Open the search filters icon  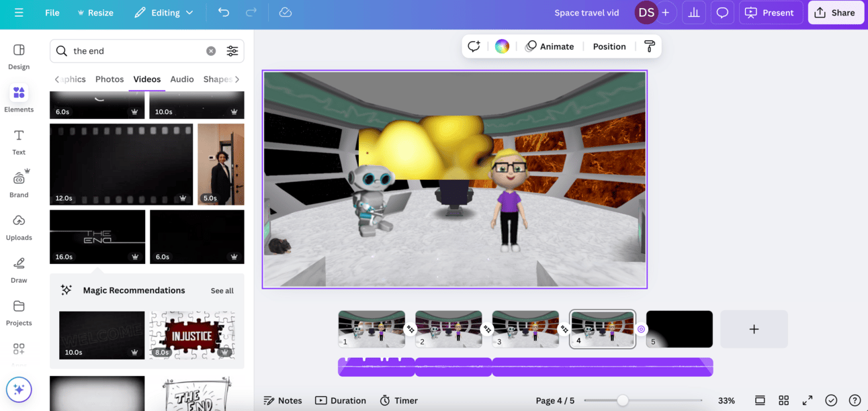(x=232, y=51)
